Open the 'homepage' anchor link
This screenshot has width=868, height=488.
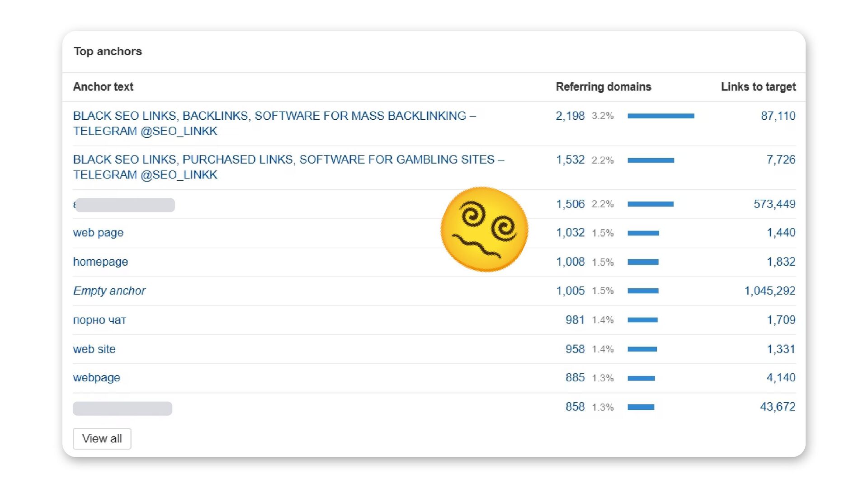pos(100,262)
